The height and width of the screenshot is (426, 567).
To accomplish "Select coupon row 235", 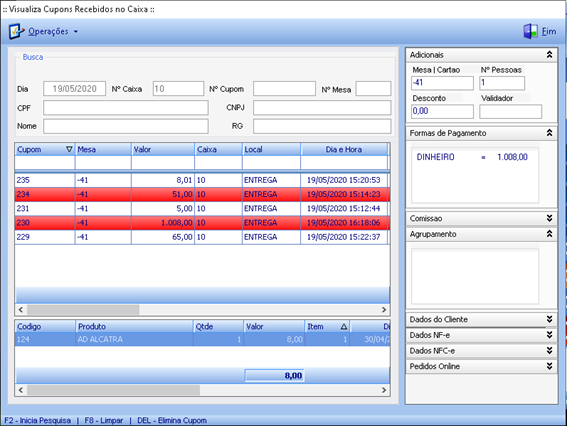I will [202, 180].
